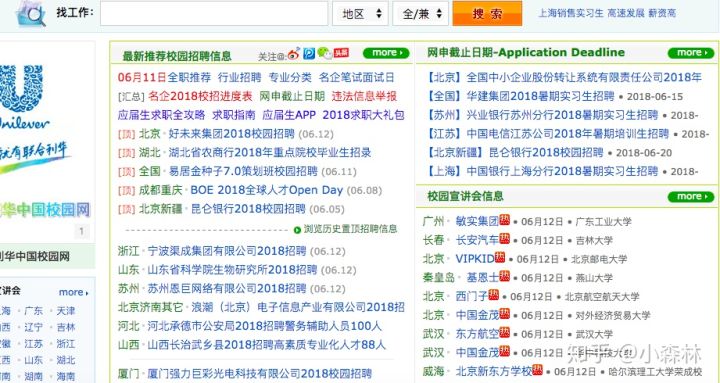This screenshot has width=720, height=383.
Task: Select 浙江 in the left region list
Action: 66,344
